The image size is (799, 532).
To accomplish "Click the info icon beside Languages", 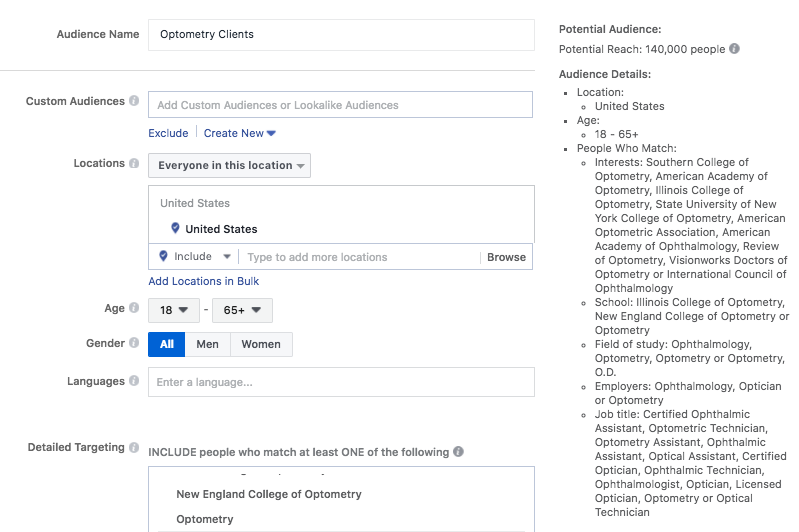I will [134, 381].
